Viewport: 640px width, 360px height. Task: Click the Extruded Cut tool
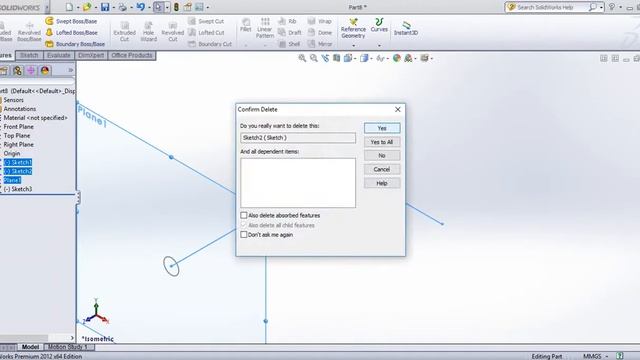[x=124, y=31]
